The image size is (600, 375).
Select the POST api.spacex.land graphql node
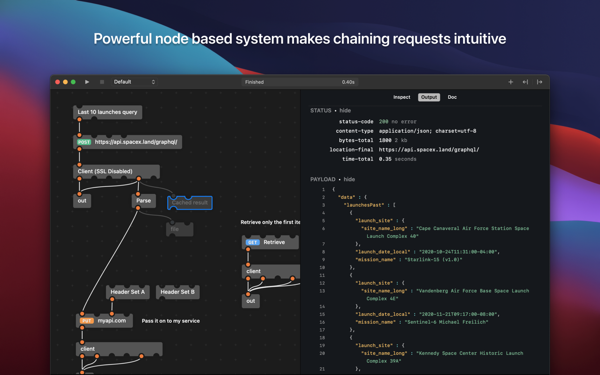pyautogui.click(x=127, y=142)
